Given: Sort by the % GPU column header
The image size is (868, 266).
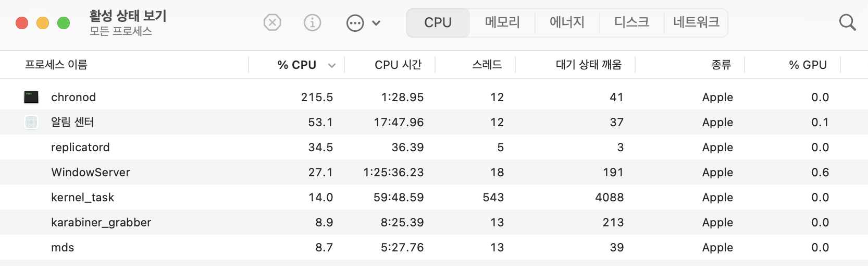Looking at the screenshot, I should (808, 65).
